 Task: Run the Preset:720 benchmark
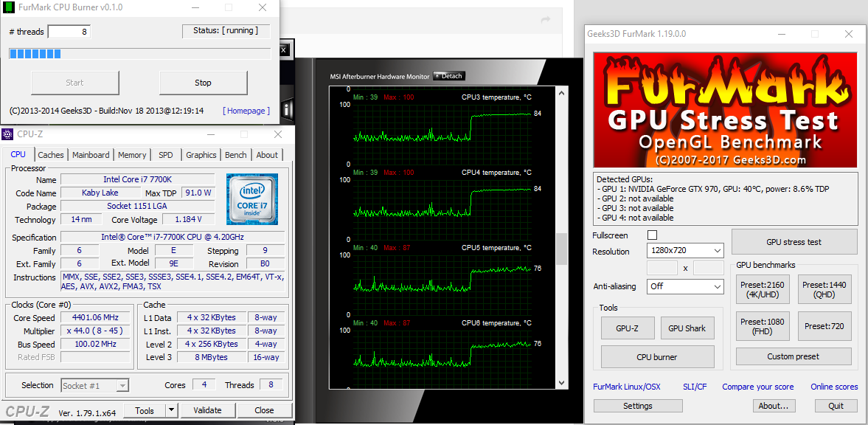pyautogui.click(x=824, y=326)
